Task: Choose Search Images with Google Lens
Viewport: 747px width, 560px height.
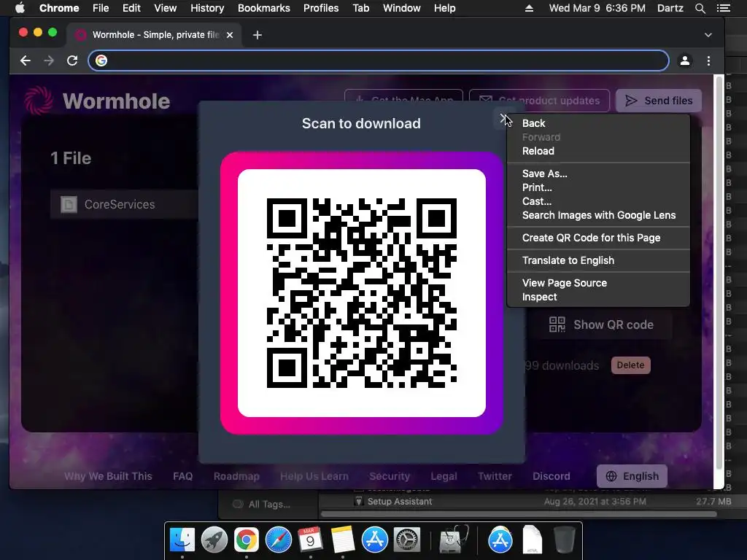Action: (598, 215)
